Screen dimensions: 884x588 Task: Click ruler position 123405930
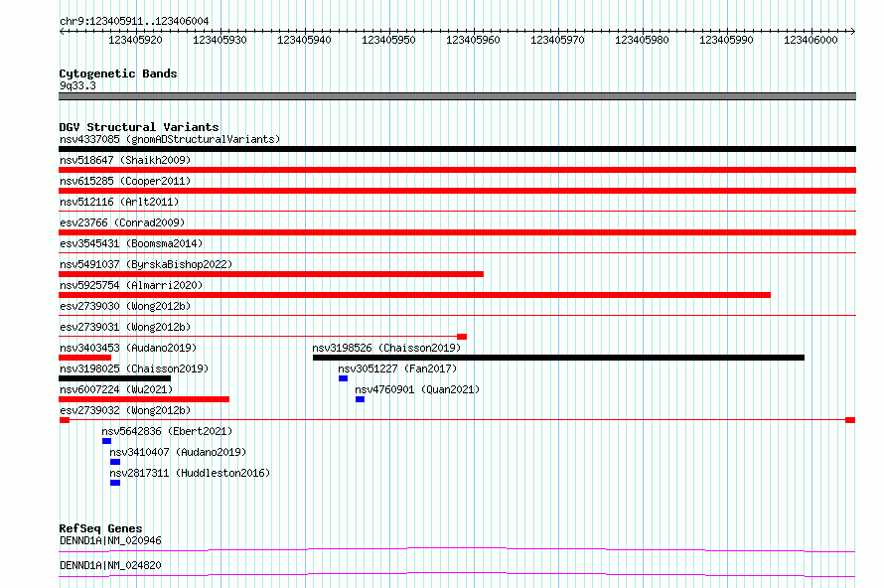(220, 40)
